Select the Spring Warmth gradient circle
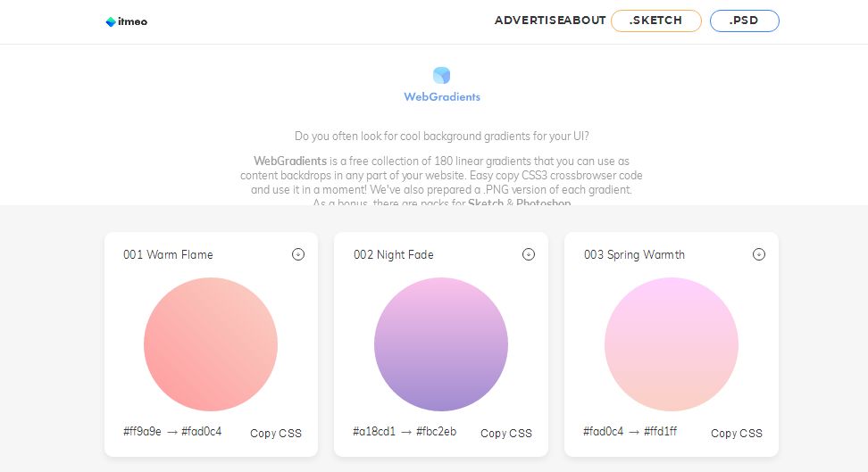The image size is (868, 472). click(671, 344)
